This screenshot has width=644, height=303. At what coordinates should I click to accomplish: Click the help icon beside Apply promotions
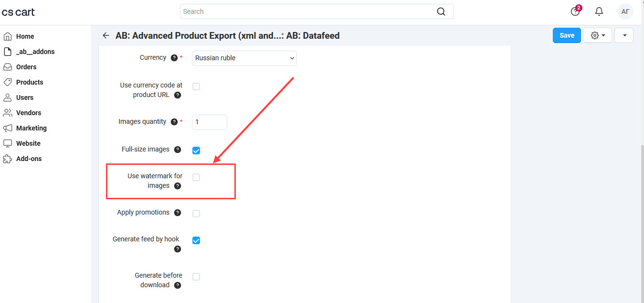point(178,213)
